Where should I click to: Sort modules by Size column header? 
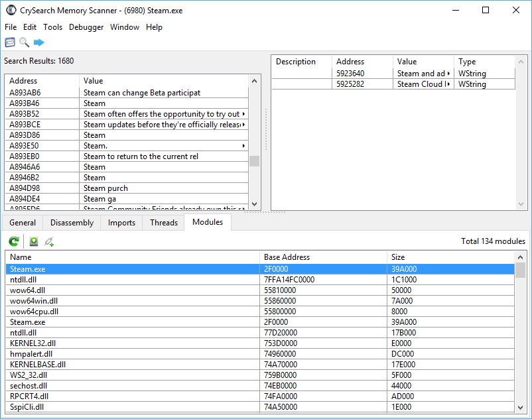[398, 257]
